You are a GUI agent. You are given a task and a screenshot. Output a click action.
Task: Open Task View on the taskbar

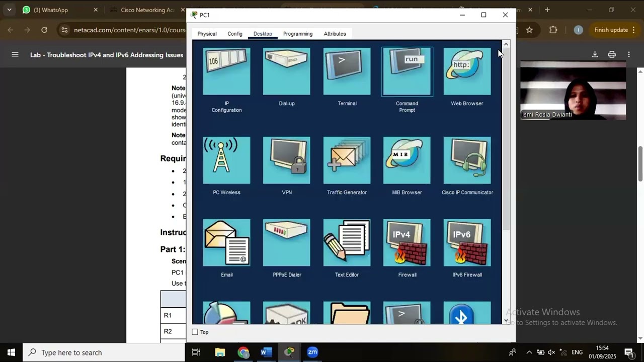click(x=196, y=352)
